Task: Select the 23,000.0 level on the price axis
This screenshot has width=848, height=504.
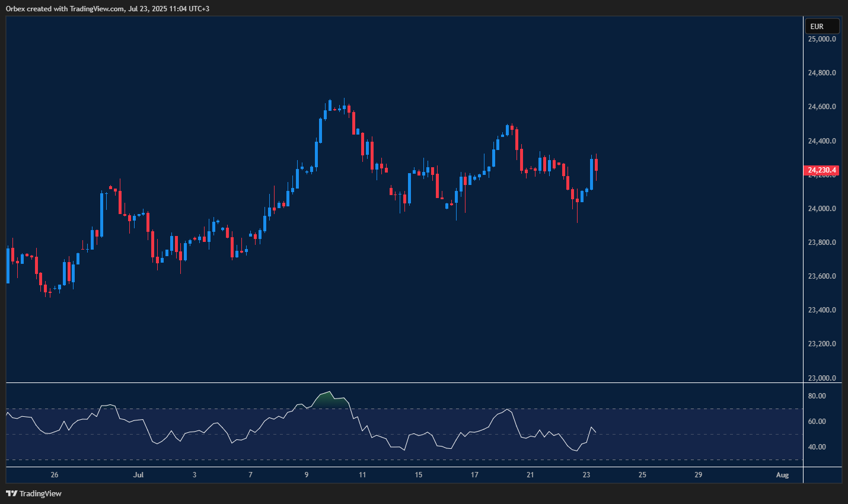Action: click(821, 377)
